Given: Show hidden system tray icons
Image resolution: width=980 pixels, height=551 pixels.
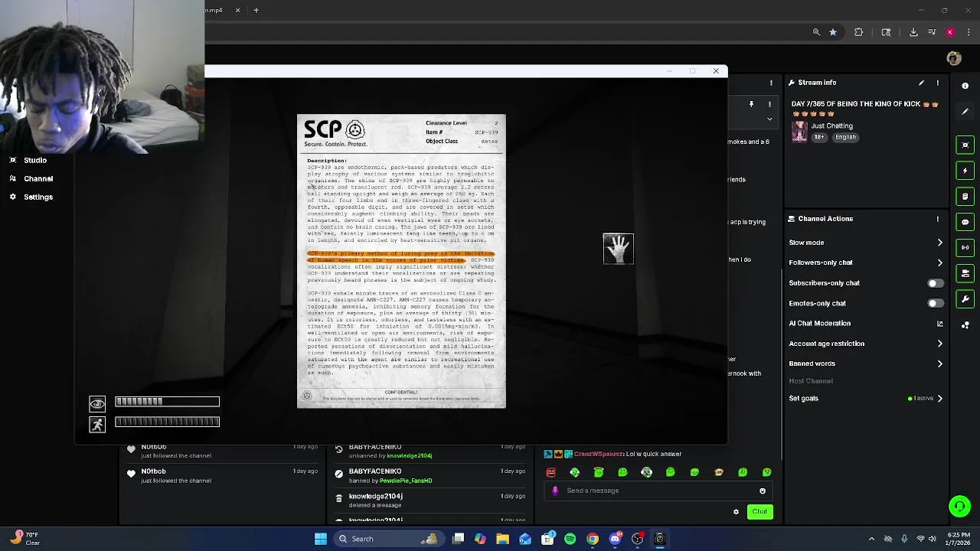Looking at the screenshot, I should [871, 539].
